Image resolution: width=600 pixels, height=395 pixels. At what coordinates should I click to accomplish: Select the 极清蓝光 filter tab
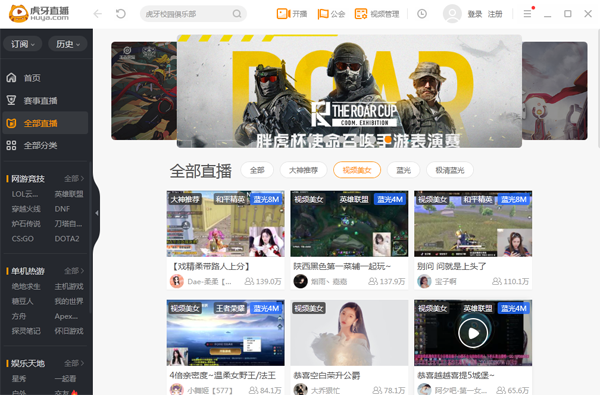coord(450,170)
